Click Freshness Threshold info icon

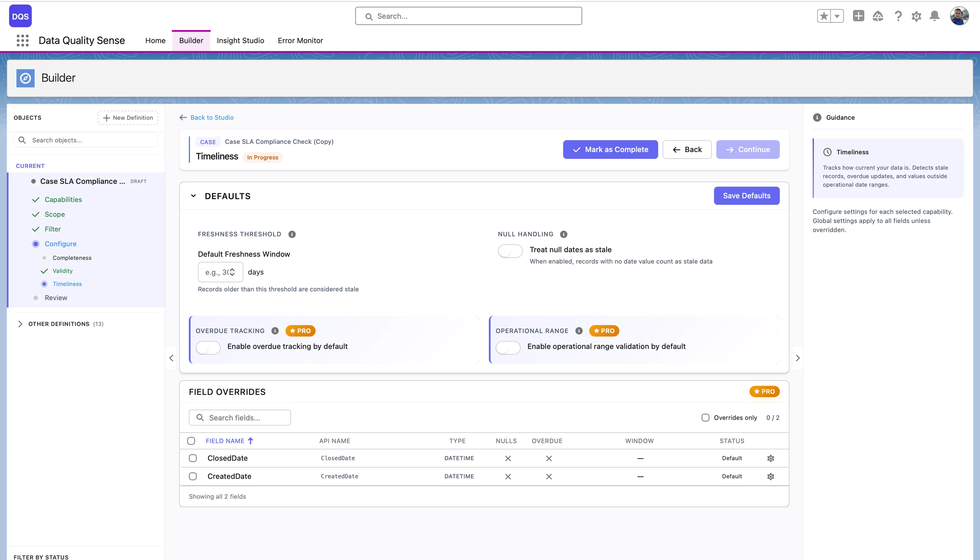(x=292, y=234)
